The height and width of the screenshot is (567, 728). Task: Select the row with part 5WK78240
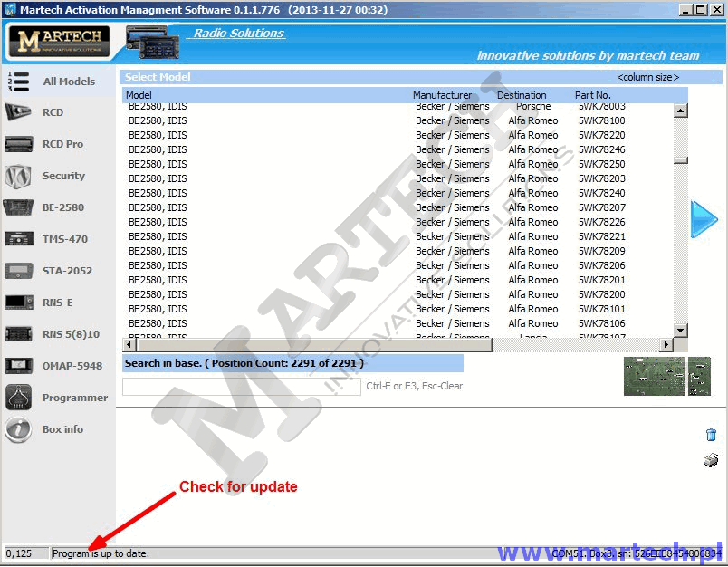tap(399, 193)
